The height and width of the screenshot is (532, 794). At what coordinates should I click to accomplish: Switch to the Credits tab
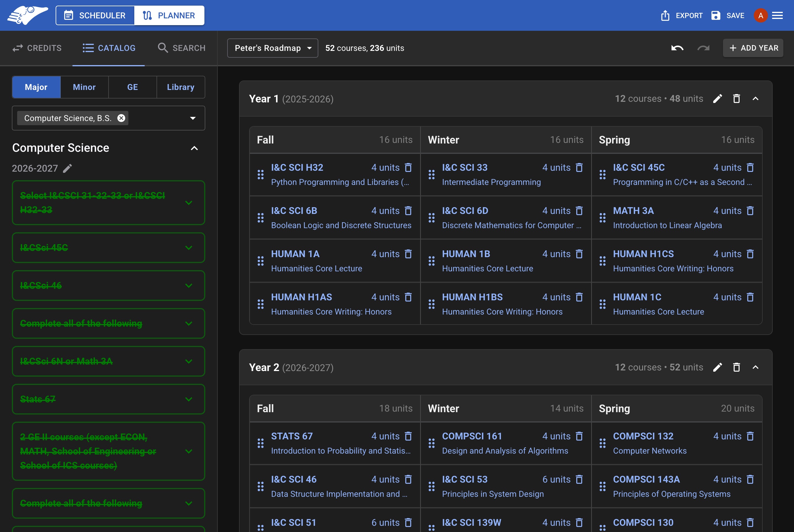pyautogui.click(x=37, y=48)
